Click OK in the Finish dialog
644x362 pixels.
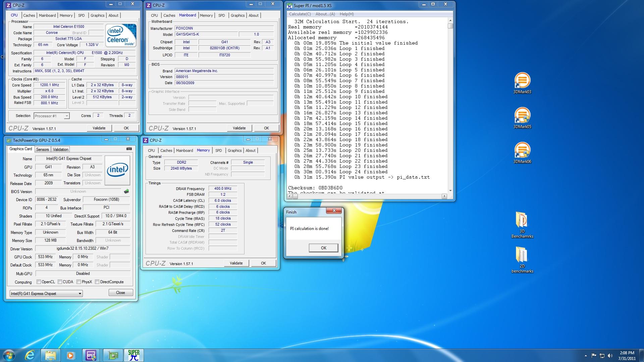pos(323,248)
